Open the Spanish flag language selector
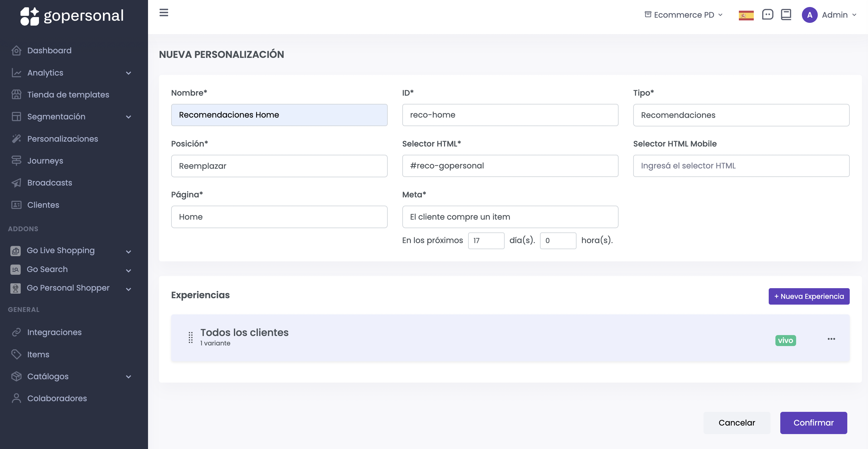This screenshot has width=868, height=449. click(746, 15)
